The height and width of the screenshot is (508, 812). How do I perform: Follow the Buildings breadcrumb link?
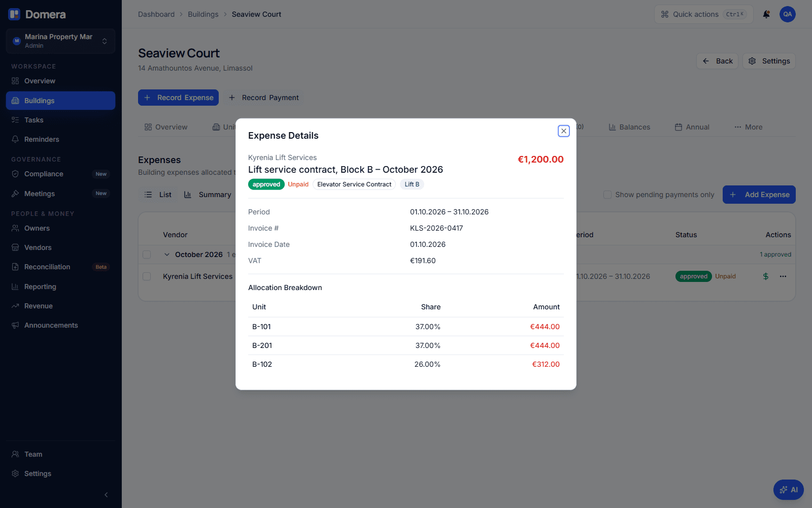(203, 14)
